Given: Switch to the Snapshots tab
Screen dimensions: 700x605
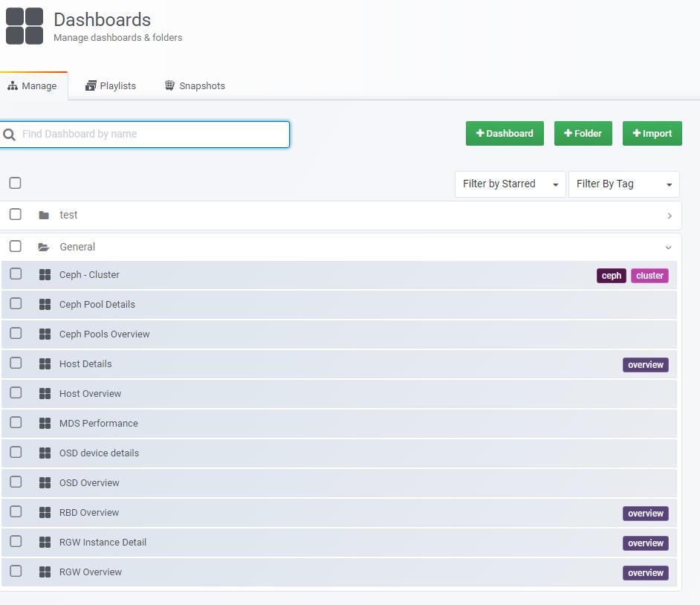Looking at the screenshot, I should [194, 85].
